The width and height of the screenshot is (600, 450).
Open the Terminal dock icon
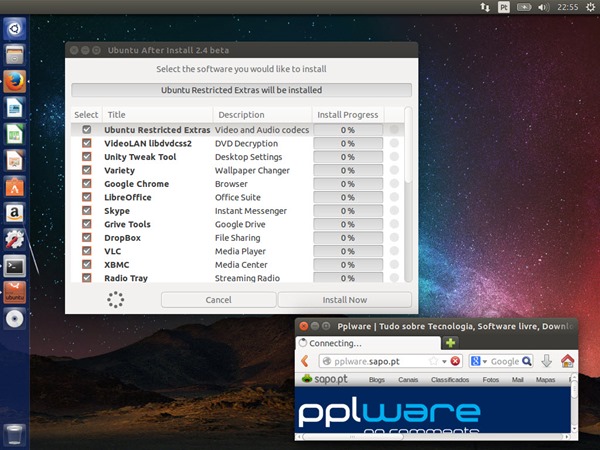tap(15, 266)
